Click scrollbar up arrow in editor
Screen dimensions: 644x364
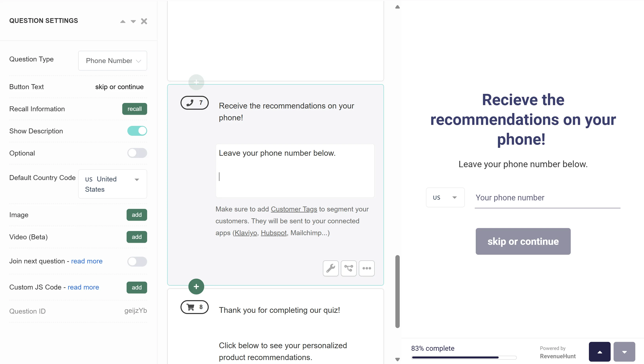(398, 7)
